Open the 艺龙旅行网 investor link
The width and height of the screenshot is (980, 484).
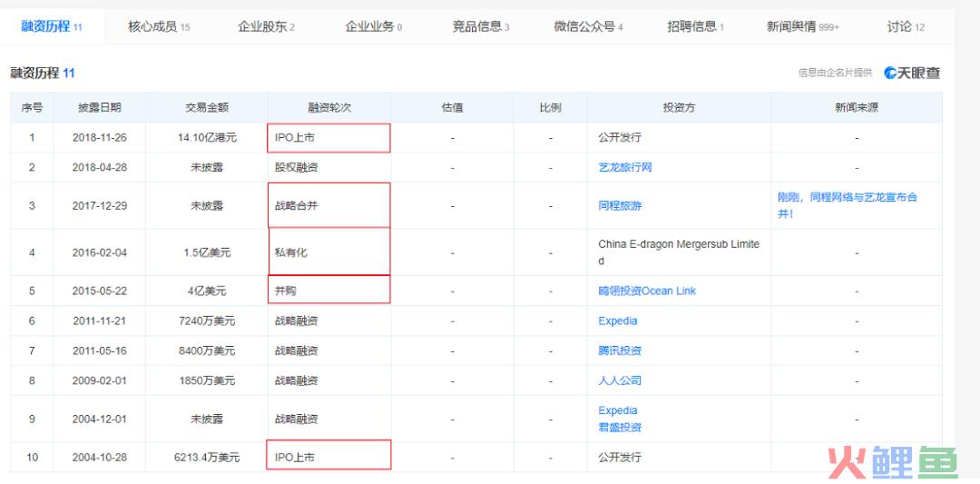pos(625,168)
